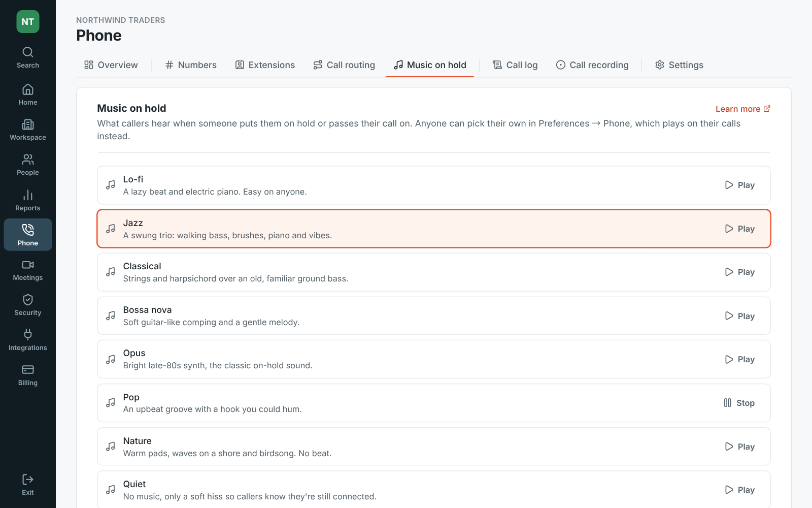Click the music note icon beside Pop
The image size is (812, 508).
pos(111,403)
